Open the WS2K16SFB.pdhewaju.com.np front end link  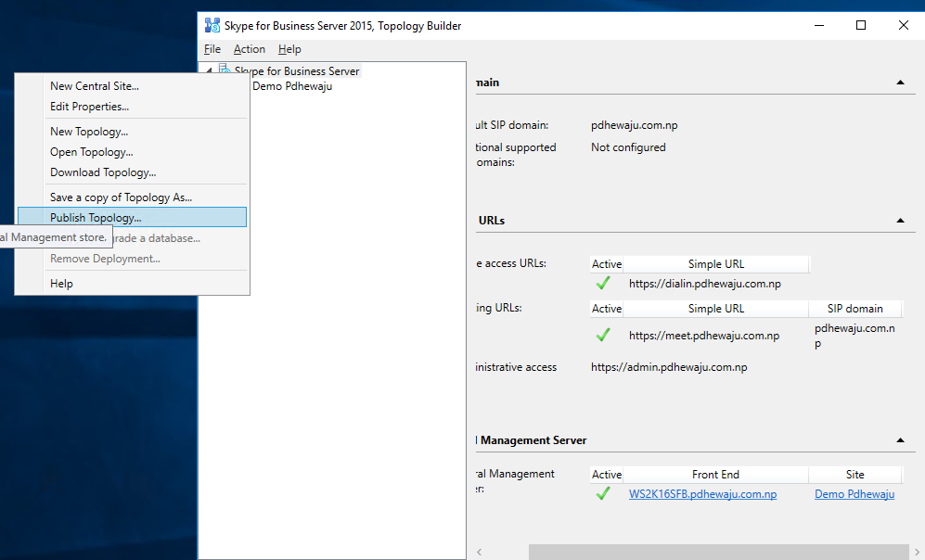702,494
